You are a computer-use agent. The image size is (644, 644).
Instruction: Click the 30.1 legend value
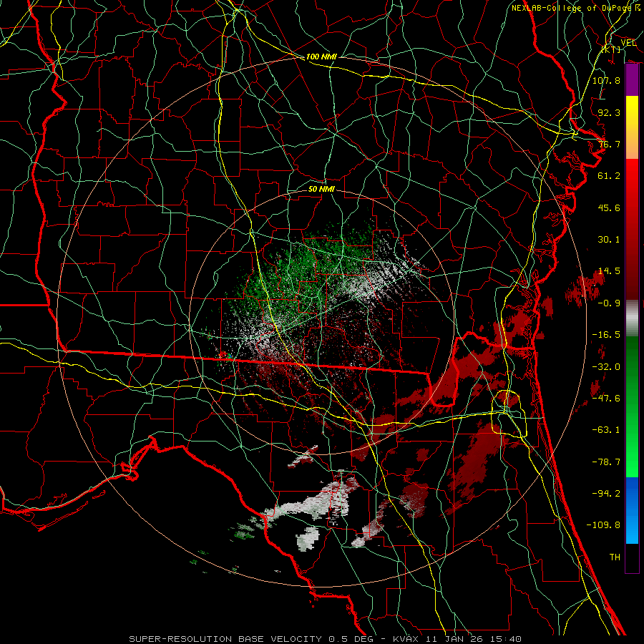coord(609,240)
